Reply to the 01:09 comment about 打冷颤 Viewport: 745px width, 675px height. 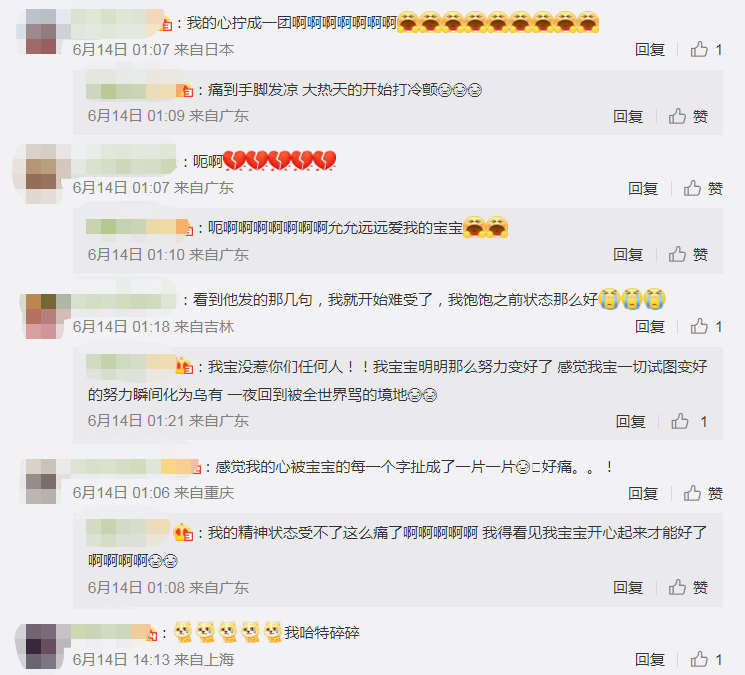(628, 116)
